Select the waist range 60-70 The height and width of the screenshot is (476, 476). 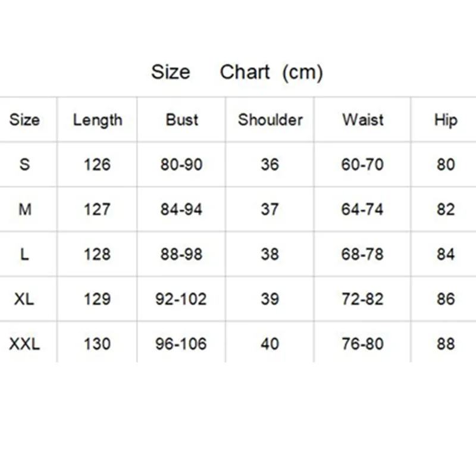[362, 164]
